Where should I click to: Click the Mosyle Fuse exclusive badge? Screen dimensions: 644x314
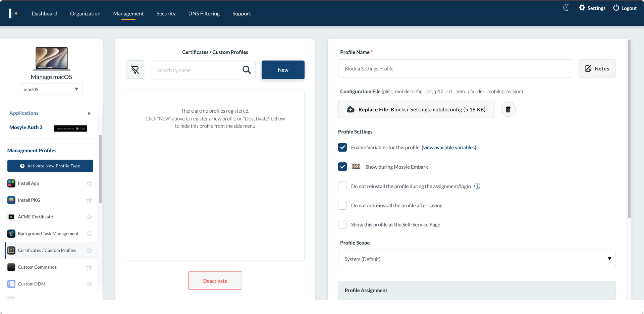tap(70, 128)
